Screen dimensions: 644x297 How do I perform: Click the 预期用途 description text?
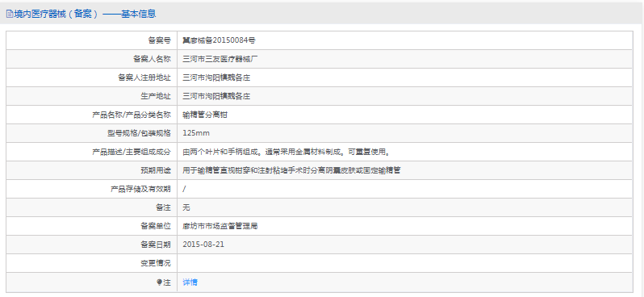(291, 170)
